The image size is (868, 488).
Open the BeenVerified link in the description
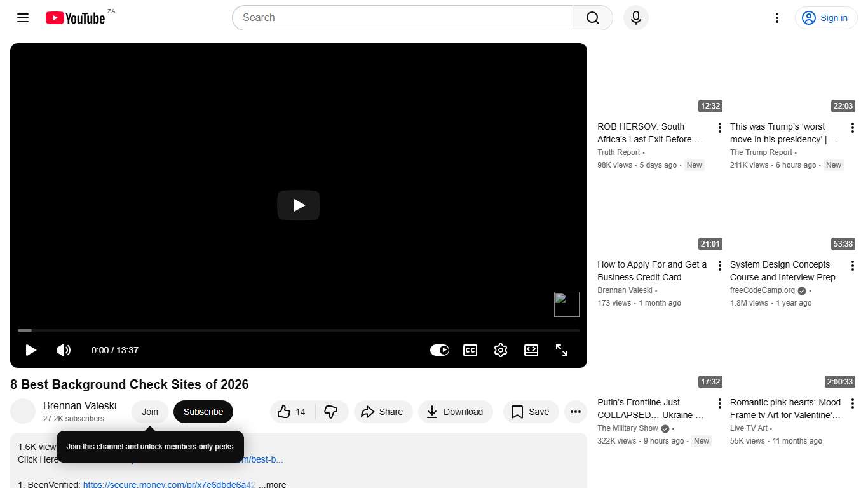point(169,484)
